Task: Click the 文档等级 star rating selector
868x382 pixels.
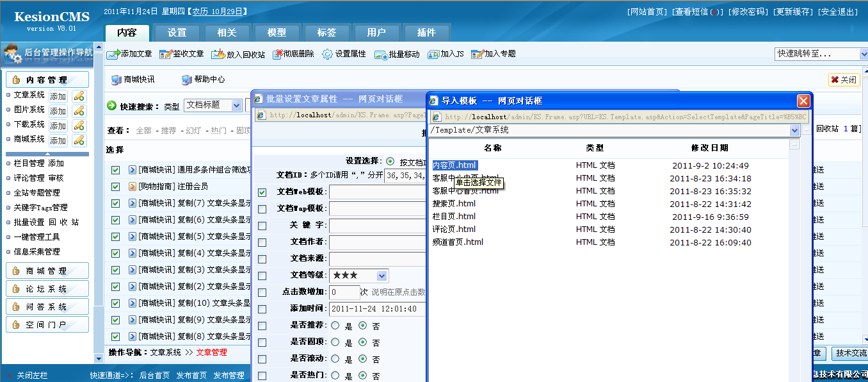Action: point(358,275)
